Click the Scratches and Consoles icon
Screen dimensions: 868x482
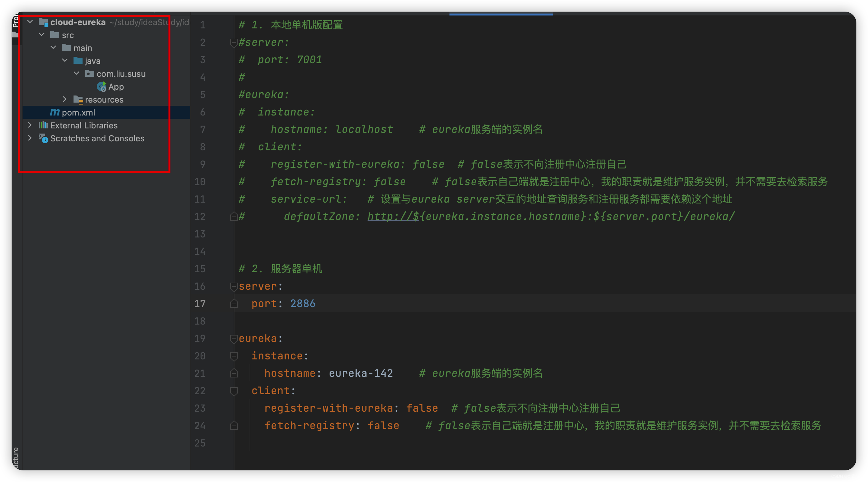(43, 138)
